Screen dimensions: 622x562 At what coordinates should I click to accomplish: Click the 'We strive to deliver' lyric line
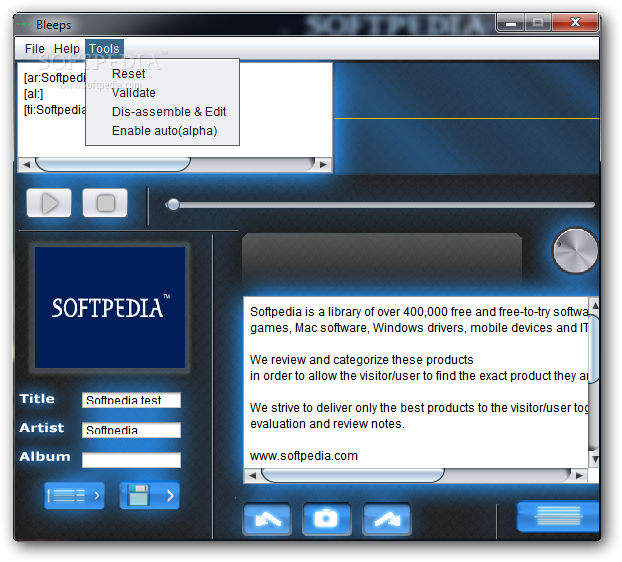pos(419,408)
